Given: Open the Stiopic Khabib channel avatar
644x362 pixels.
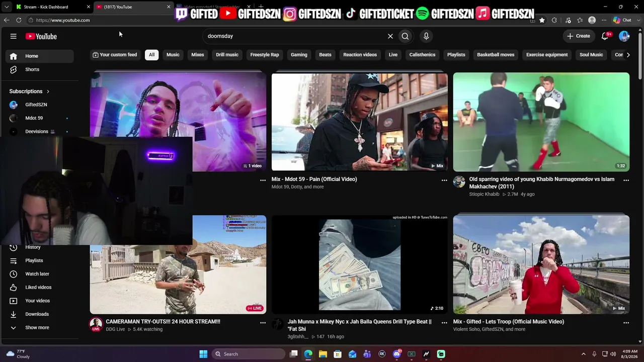Looking at the screenshot, I should click(459, 182).
